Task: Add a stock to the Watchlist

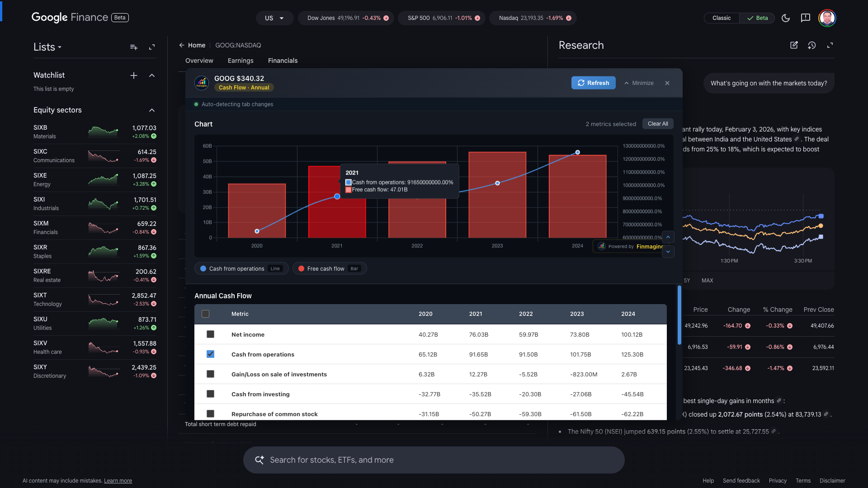Action: [134, 75]
